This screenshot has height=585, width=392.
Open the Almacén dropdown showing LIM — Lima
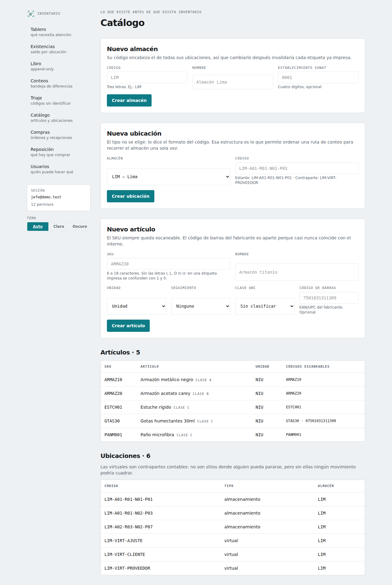(168, 177)
